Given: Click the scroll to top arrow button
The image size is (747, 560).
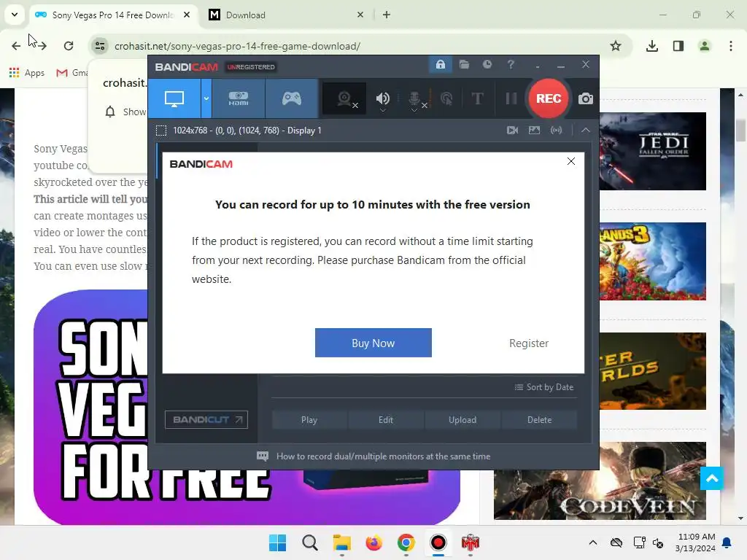Looking at the screenshot, I should 712,478.
